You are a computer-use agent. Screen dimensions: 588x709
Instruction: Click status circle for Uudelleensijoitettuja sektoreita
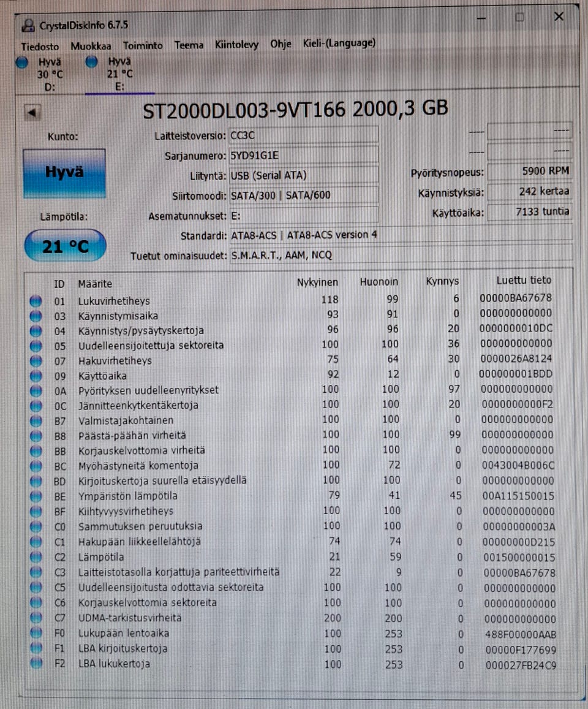pos(36,346)
